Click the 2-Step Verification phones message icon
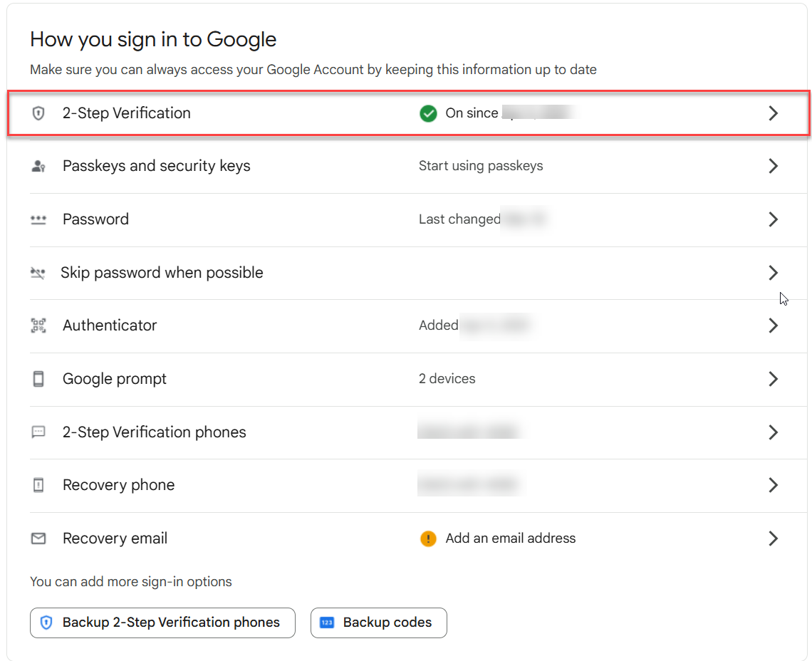812x661 pixels. (38, 432)
